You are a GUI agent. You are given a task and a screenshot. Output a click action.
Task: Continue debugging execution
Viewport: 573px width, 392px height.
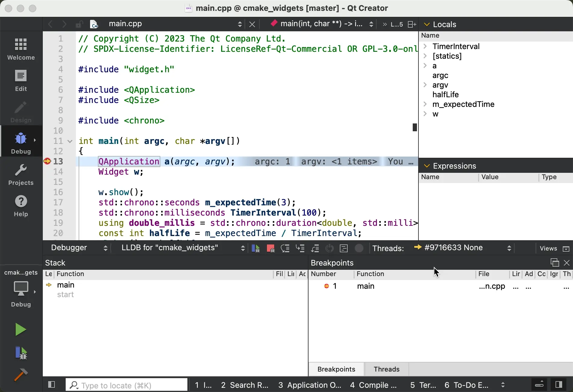coord(255,248)
